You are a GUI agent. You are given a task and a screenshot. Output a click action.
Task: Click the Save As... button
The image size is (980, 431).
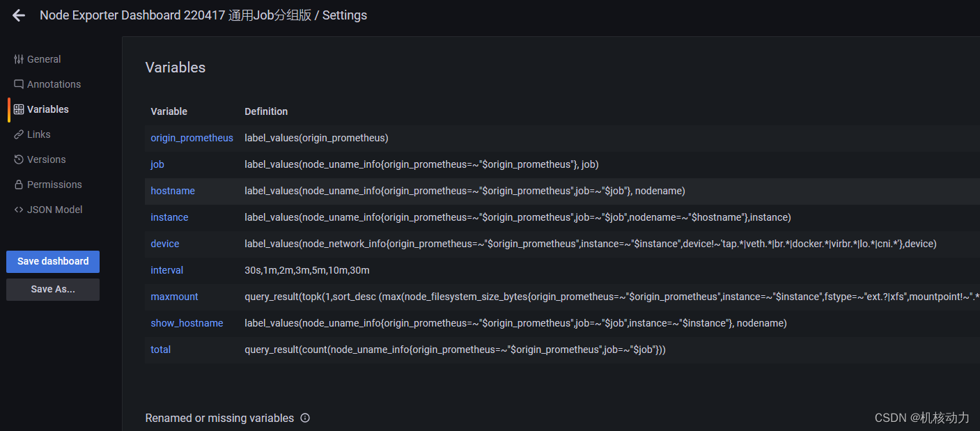point(53,289)
